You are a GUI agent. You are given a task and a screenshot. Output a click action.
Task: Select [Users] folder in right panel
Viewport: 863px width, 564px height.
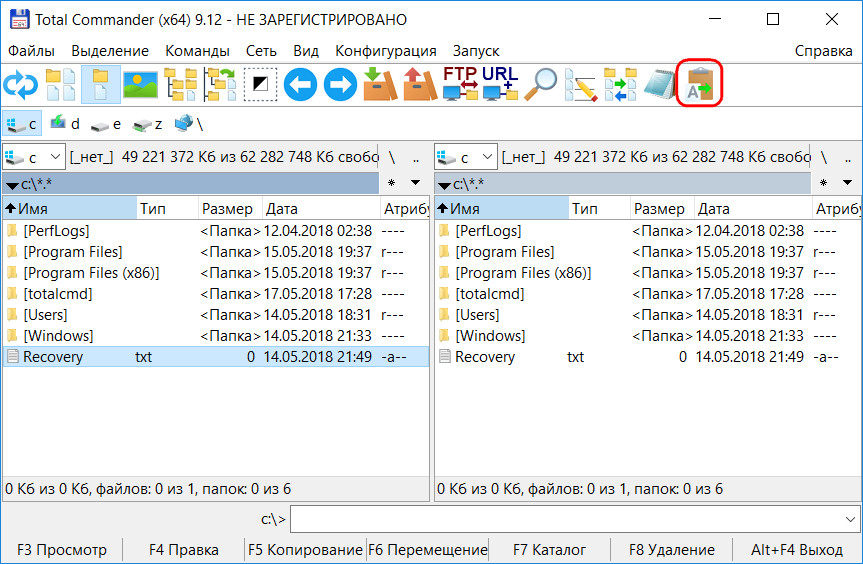click(648, 315)
